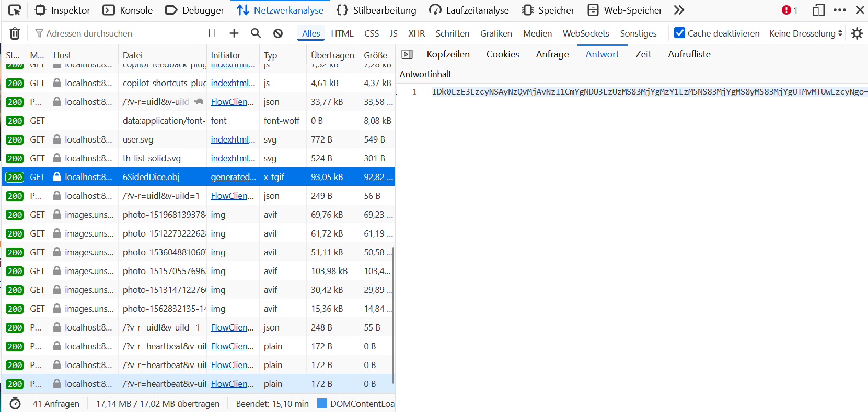Expand more tools chevron menu

679,10
